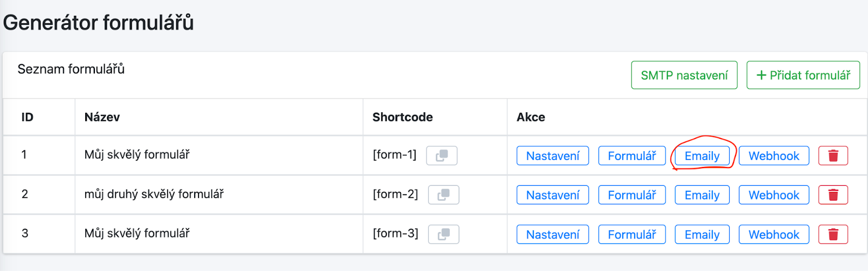
Task: Click Přidat formulář button
Action: 803,75
